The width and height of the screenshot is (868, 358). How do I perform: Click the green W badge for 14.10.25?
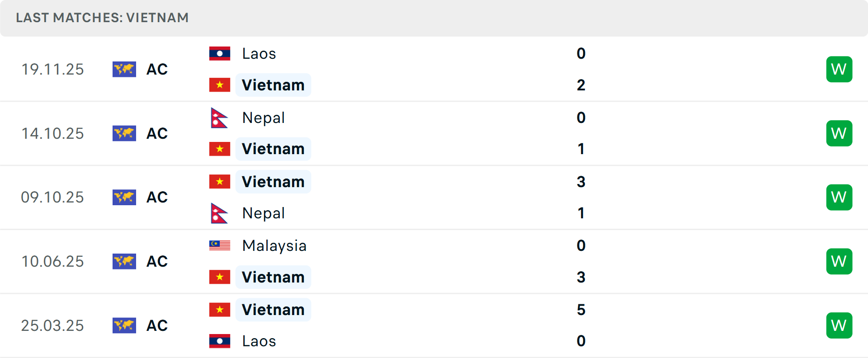(x=839, y=133)
